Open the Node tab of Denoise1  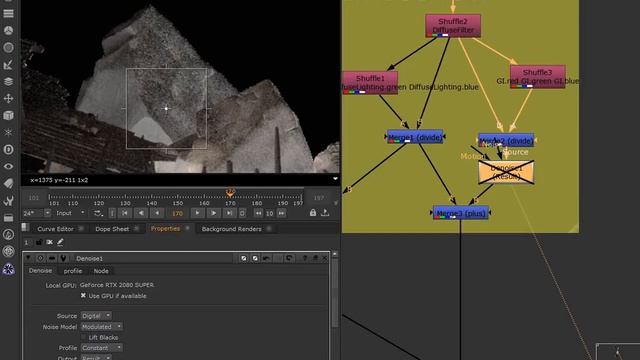click(x=101, y=271)
